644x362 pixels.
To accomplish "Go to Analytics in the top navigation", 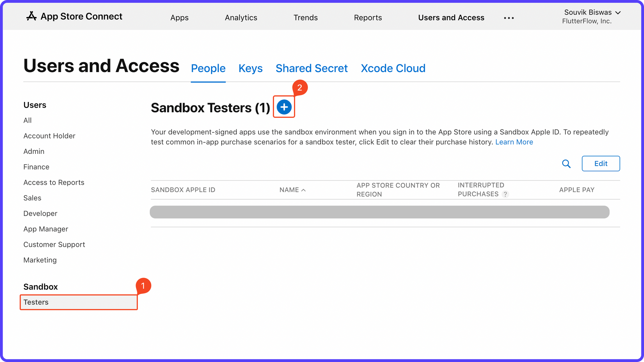I will click(x=241, y=18).
